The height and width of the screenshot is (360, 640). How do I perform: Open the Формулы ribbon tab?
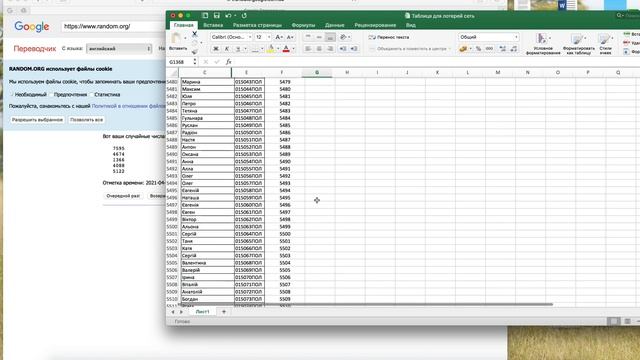pos(303,25)
